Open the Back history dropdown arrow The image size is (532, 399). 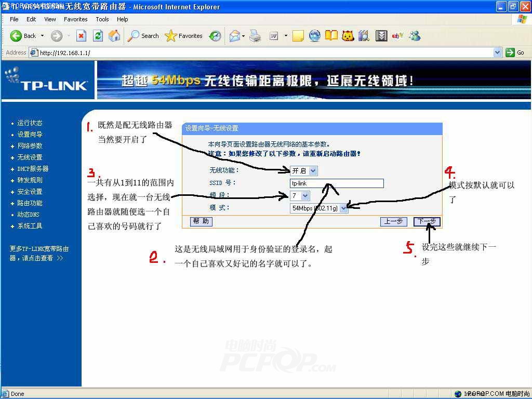tap(43, 36)
